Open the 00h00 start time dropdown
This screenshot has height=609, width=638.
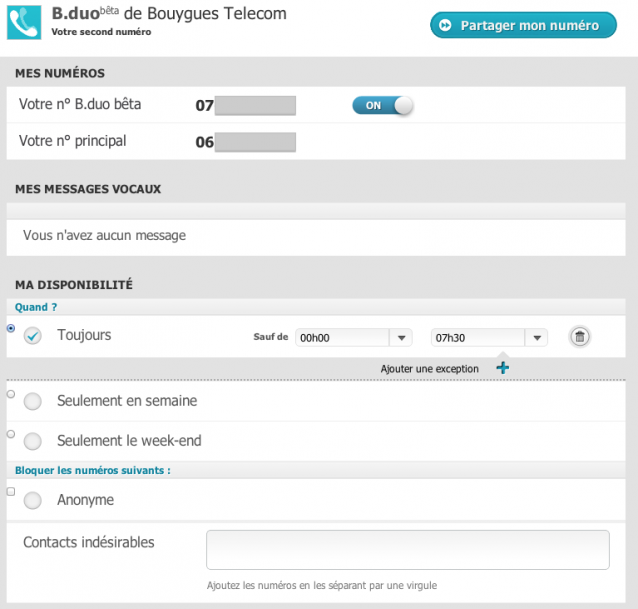coord(354,338)
